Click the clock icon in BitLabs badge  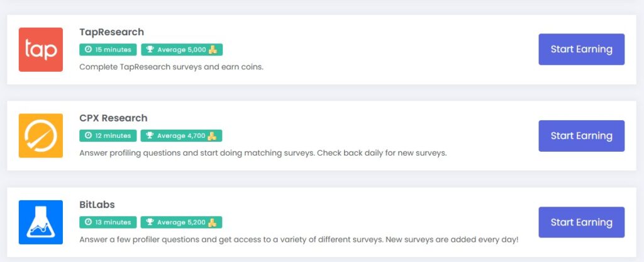click(87, 222)
